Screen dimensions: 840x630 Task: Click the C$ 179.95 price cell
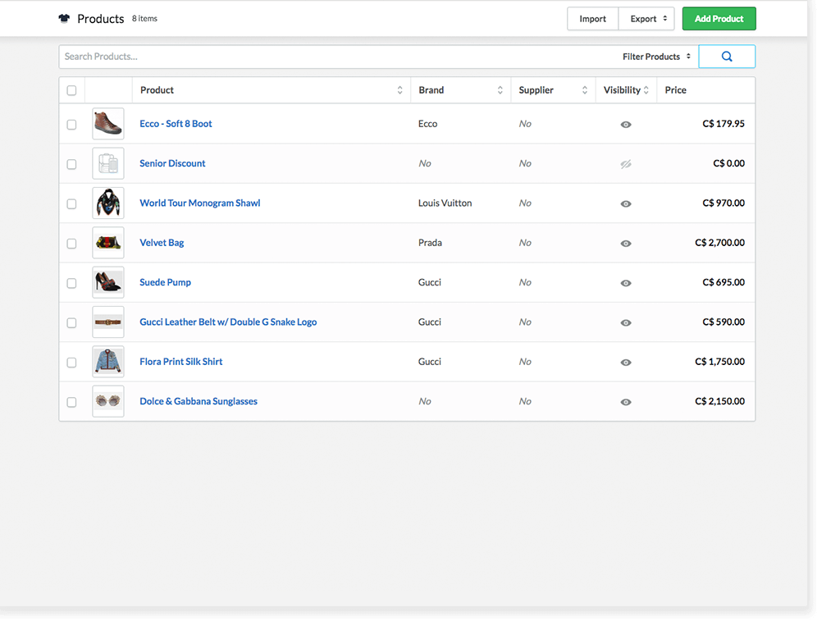coord(724,124)
